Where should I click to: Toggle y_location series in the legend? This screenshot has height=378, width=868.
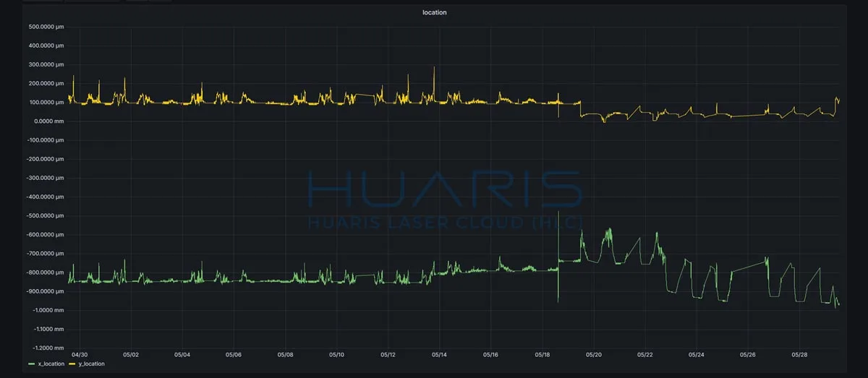90,364
